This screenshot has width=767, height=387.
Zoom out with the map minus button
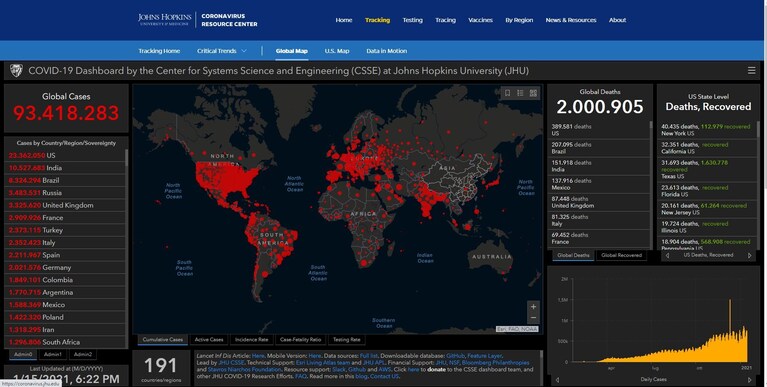(x=533, y=318)
